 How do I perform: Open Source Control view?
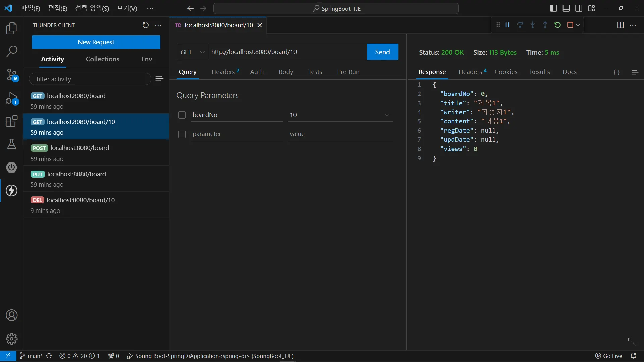tap(11, 74)
